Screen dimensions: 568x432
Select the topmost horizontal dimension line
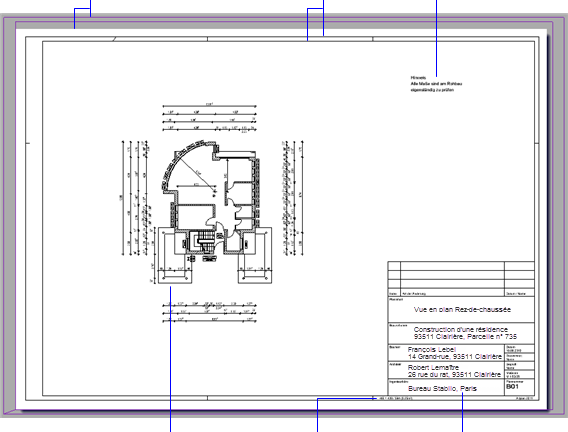pos(209,106)
